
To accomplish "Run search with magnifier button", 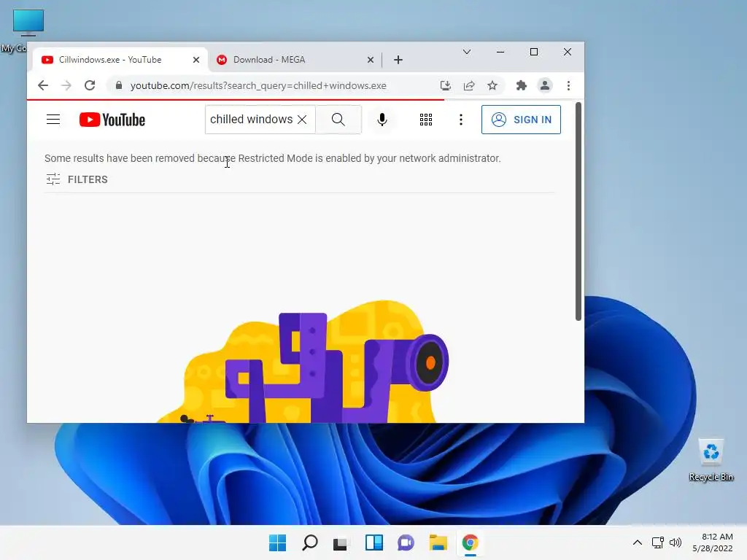I will pyautogui.click(x=338, y=120).
